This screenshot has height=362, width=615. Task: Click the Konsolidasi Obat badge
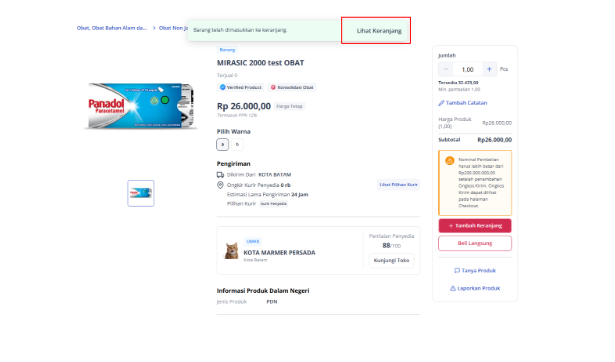[x=292, y=87]
